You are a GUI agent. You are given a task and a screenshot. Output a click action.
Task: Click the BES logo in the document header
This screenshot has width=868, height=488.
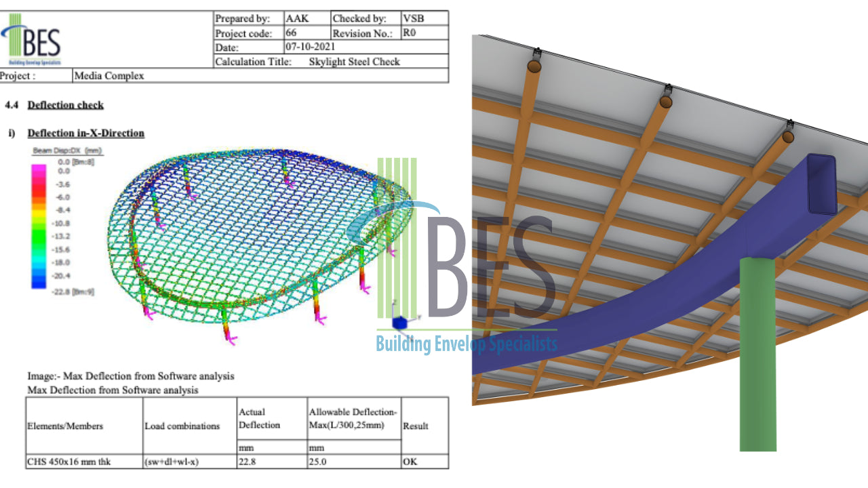pos(33,43)
